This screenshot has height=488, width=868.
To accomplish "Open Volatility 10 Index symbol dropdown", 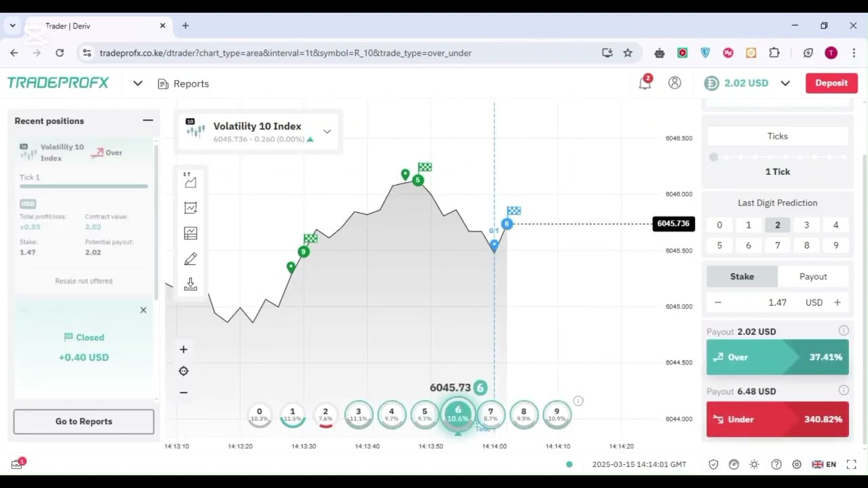I will [258, 131].
